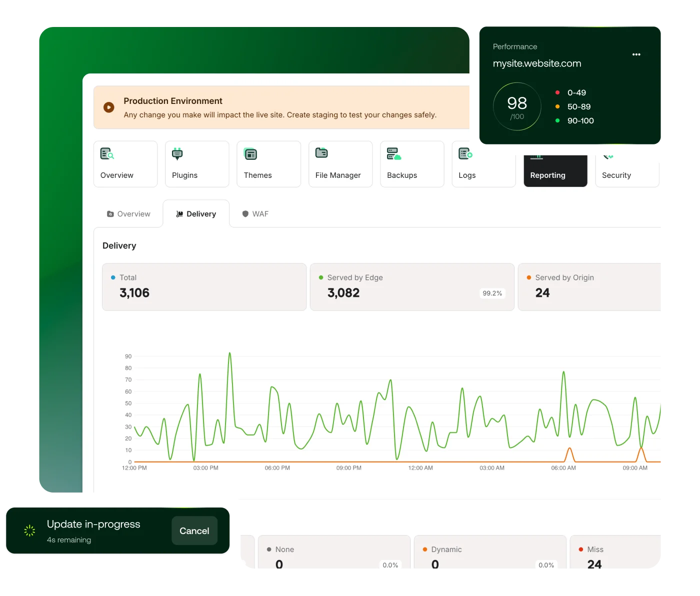Image resolution: width=700 pixels, height=596 pixels.
Task: Click the Themes icon
Action: 250,153
